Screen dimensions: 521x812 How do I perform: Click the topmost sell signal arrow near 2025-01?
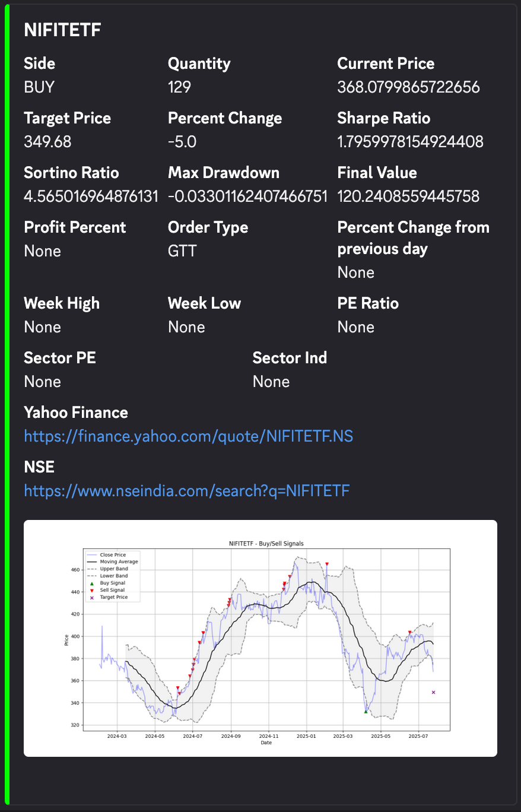pos(327,564)
